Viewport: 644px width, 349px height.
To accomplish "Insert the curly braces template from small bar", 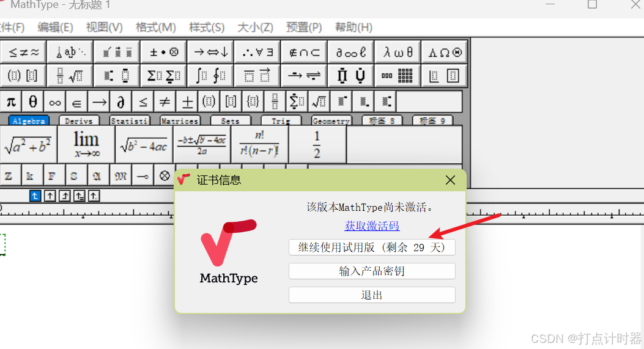I will [x=253, y=101].
